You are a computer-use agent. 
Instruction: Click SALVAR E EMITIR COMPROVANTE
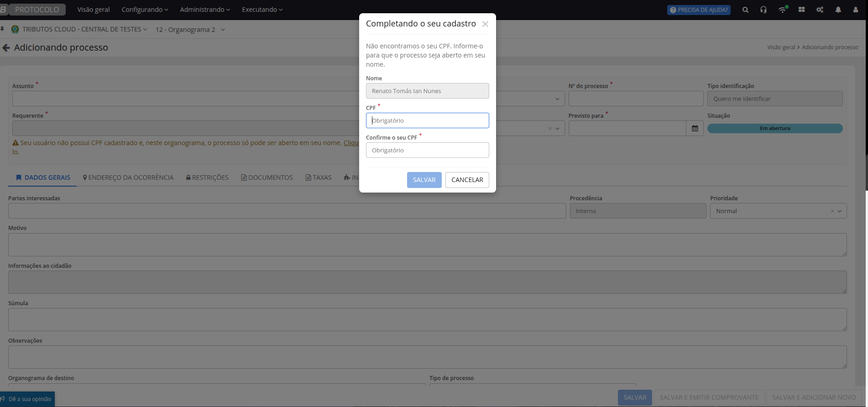[x=709, y=397]
